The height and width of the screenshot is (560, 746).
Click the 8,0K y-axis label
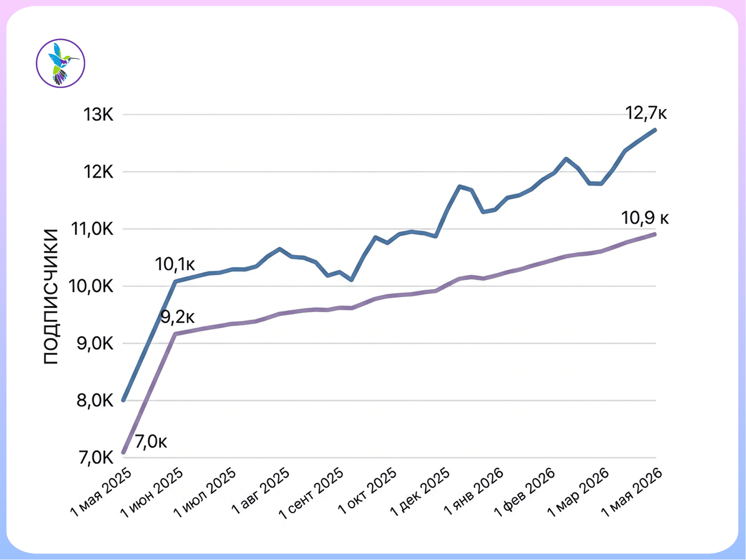[95, 401]
